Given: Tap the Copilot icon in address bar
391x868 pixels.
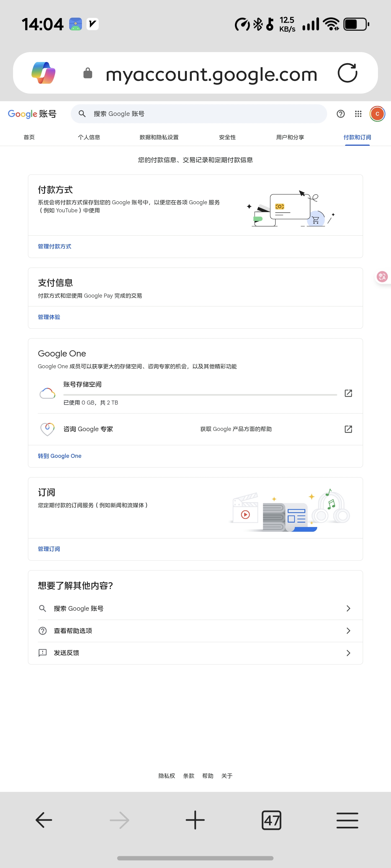Looking at the screenshot, I should coord(43,73).
